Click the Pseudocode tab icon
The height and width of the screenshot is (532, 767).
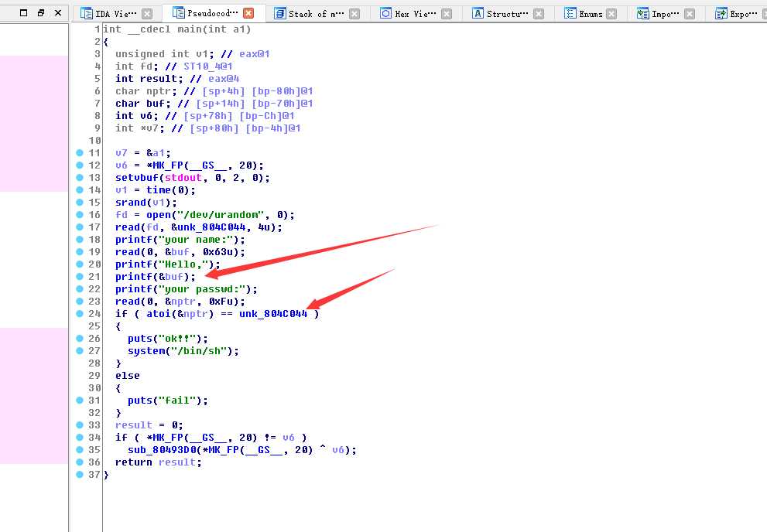coord(179,12)
